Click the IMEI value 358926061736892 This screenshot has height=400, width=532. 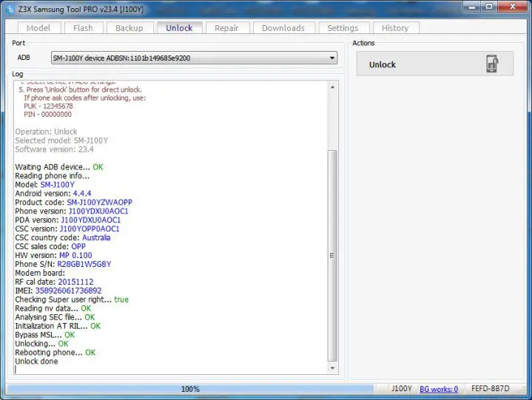[69, 291]
